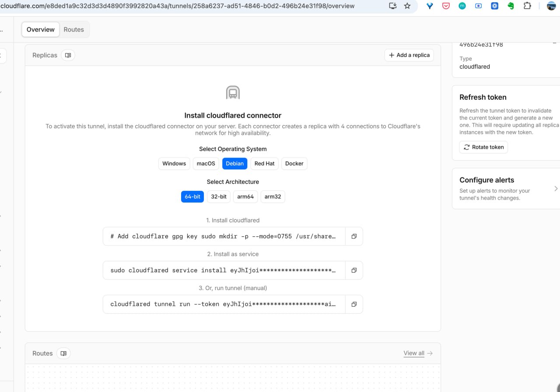Click 'Install cloudflared connector' heading
Screen dimensions: 560x392
point(233,115)
